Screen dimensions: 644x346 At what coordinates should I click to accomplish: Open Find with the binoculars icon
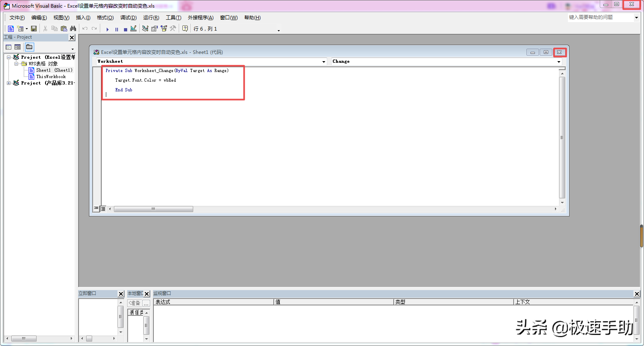click(x=73, y=29)
